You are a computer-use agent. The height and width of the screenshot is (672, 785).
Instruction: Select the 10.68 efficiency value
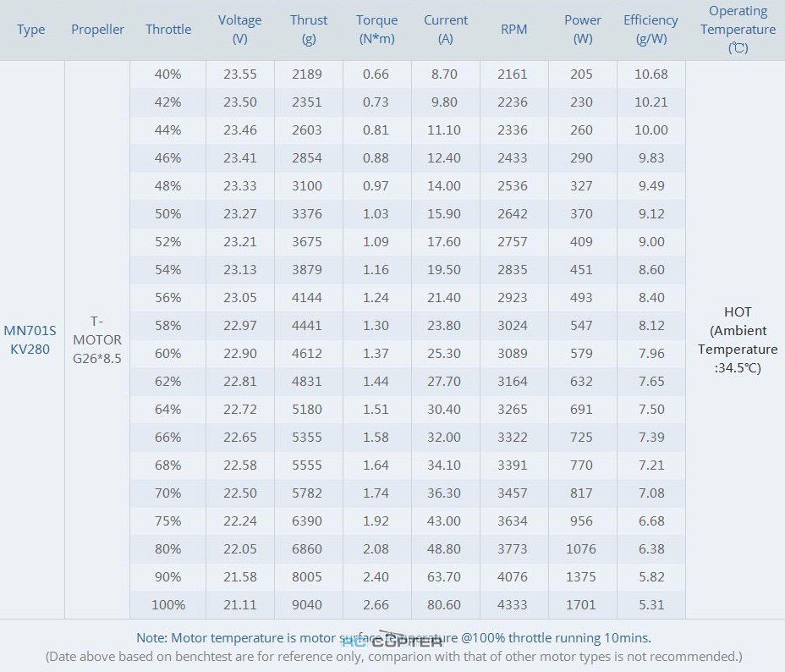point(651,74)
